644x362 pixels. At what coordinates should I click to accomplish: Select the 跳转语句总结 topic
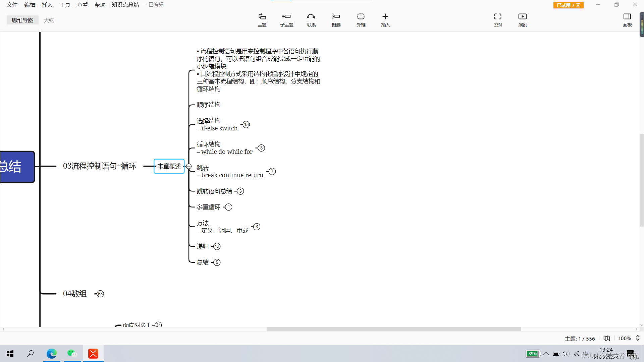tap(214, 191)
